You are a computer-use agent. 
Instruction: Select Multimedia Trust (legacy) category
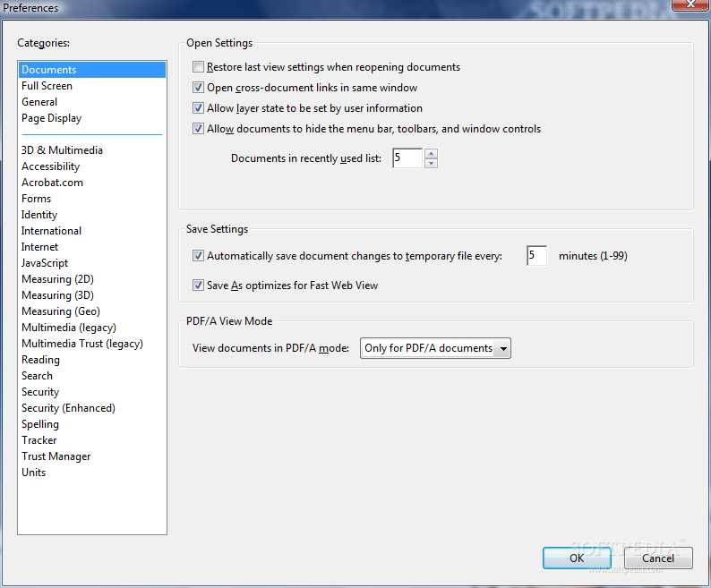(92, 343)
